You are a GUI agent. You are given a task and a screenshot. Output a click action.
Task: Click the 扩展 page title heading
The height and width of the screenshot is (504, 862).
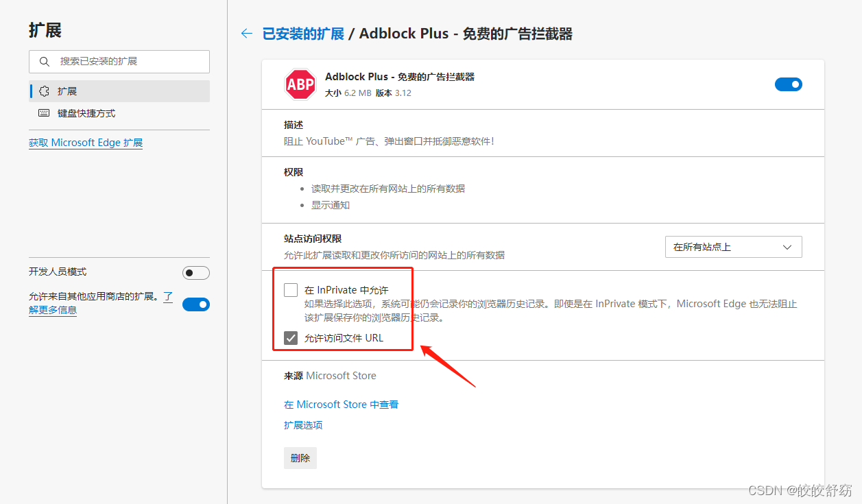[x=45, y=30]
